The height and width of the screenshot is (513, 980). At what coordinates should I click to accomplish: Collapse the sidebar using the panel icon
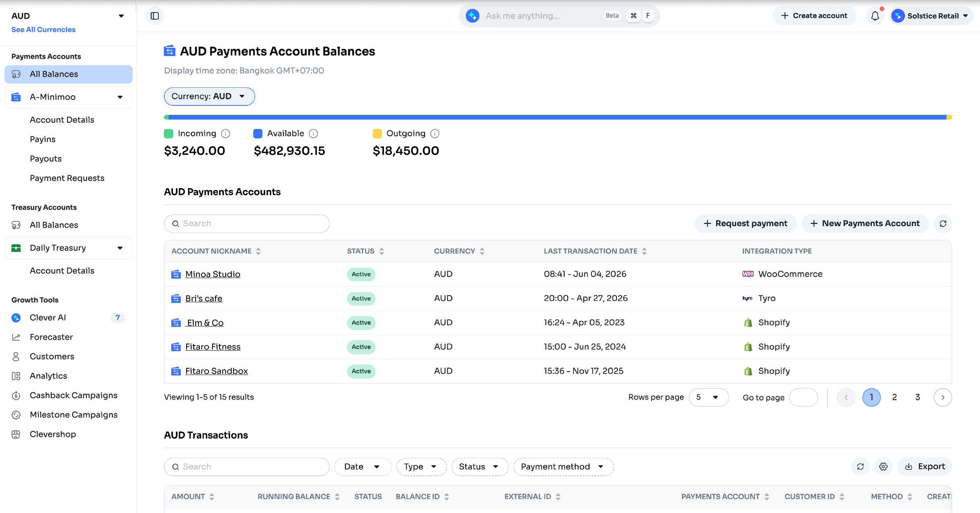155,16
